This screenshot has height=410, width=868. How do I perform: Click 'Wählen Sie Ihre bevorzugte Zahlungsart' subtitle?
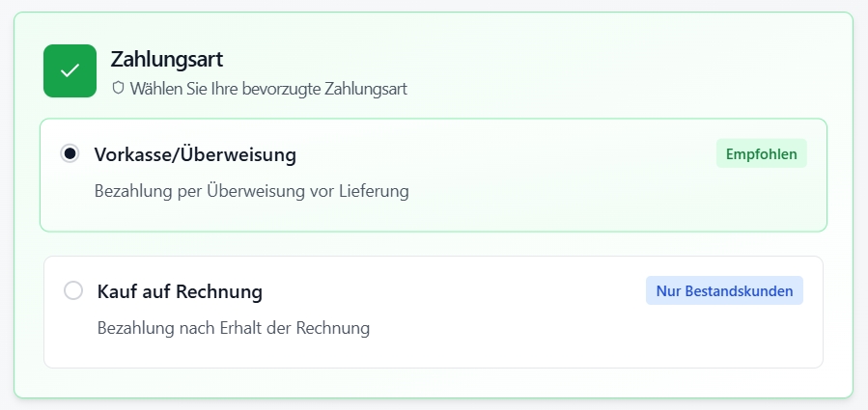coord(267,89)
